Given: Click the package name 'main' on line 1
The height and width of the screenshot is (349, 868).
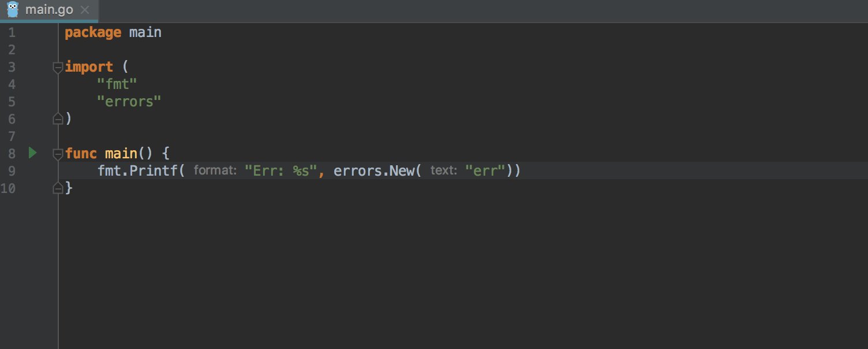Looking at the screenshot, I should [x=145, y=32].
